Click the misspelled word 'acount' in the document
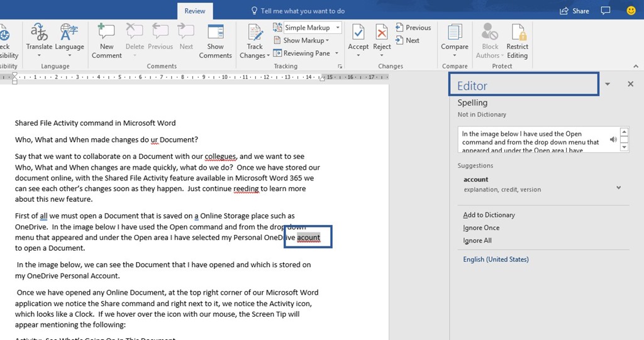The width and height of the screenshot is (644, 340). (x=308, y=238)
